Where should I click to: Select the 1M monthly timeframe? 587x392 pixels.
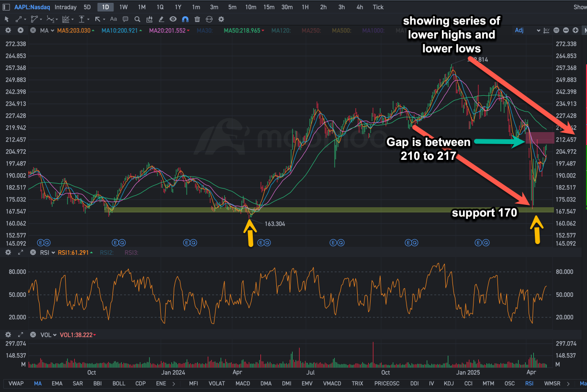142,7
